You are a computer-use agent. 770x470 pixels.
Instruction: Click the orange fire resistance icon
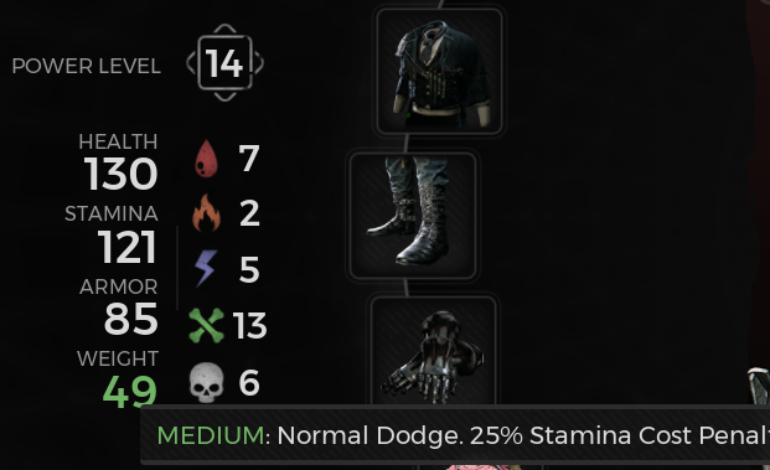[206, 213]
